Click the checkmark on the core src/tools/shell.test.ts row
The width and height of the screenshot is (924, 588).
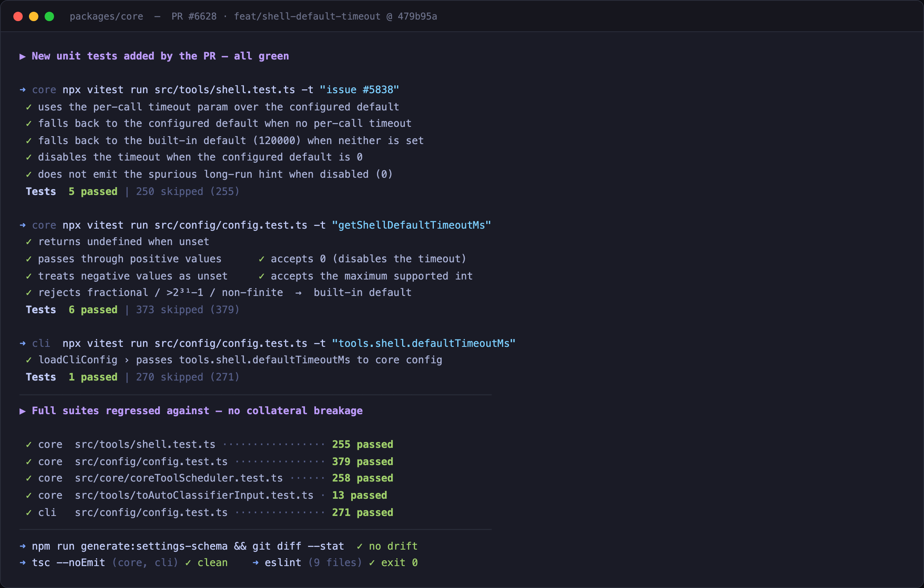(x=29, y=445)
